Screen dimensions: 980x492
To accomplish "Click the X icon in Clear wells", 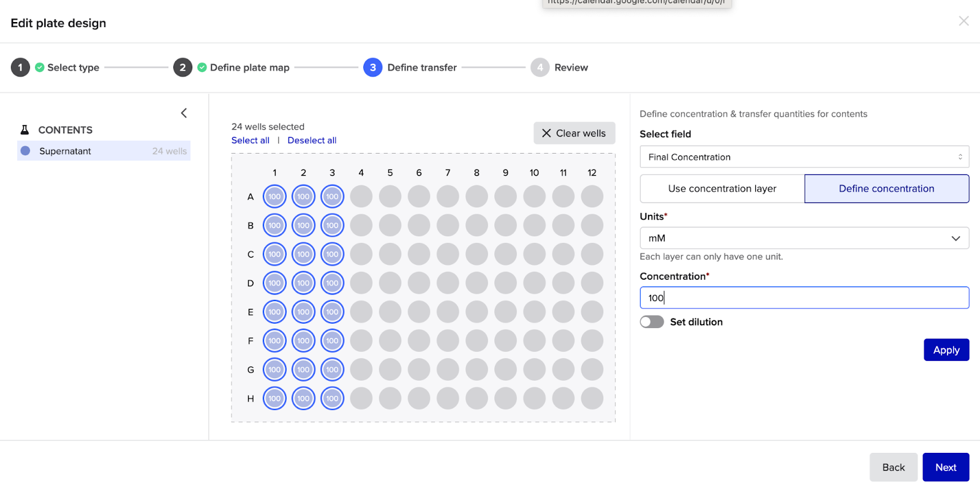I will [x=546, y=133].
